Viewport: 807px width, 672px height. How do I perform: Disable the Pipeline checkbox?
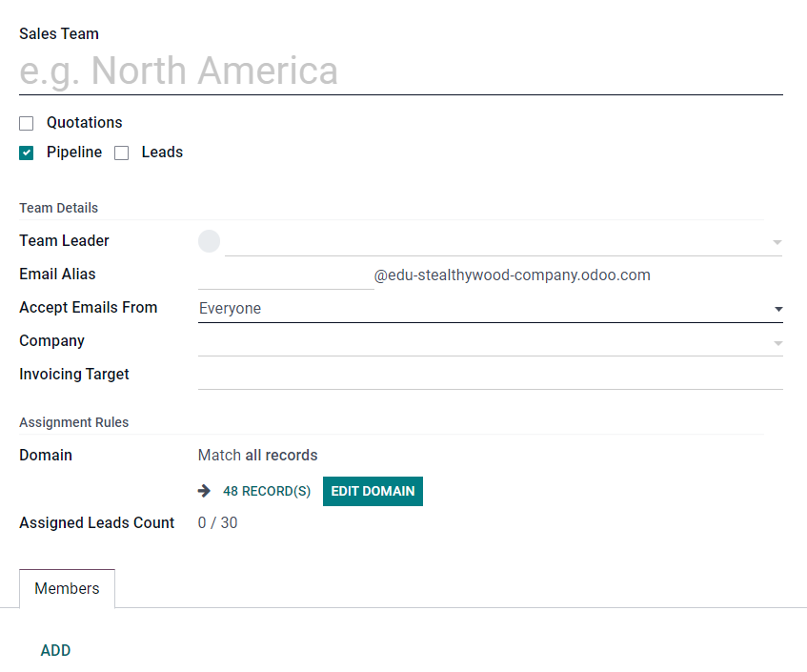click(x=26, y=153)
